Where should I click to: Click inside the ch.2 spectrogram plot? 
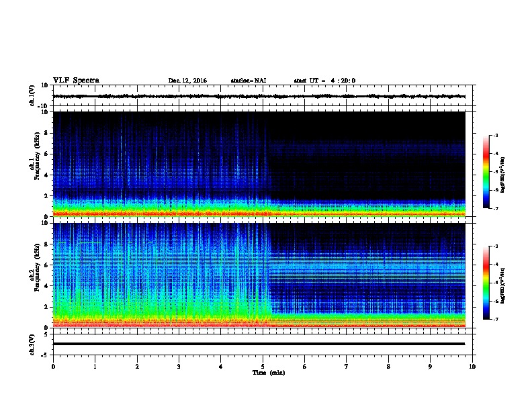259,275
